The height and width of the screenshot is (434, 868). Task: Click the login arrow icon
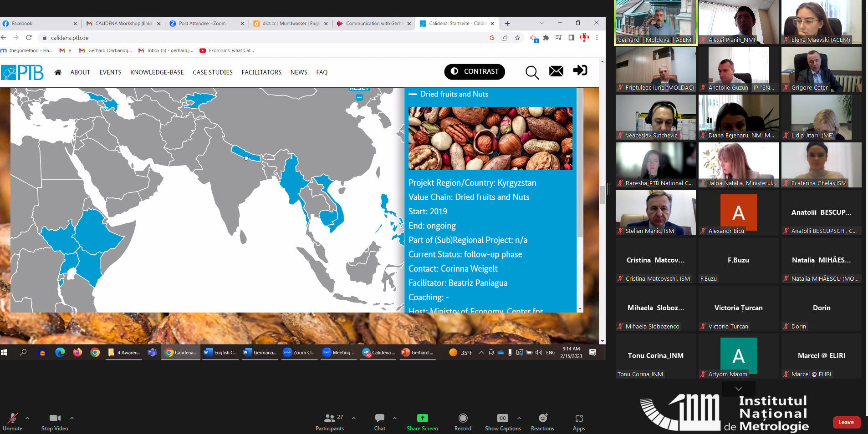tap(580, 71)
